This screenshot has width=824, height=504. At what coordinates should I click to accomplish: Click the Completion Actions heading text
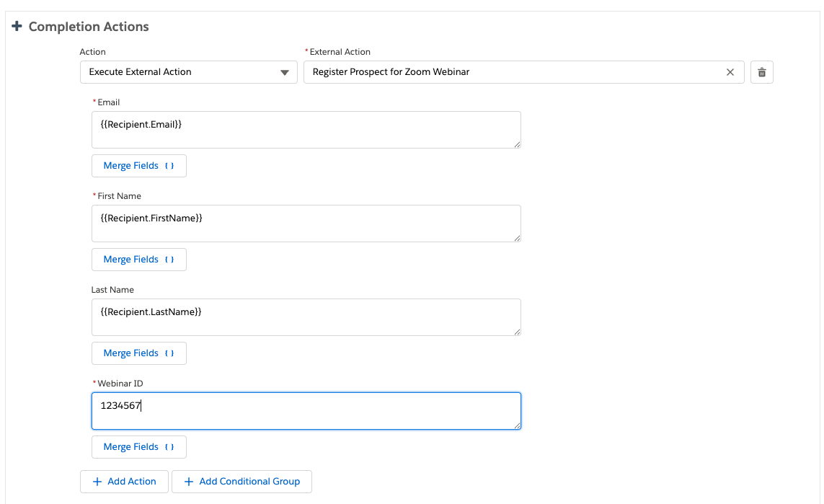click(x=88, y=27)
